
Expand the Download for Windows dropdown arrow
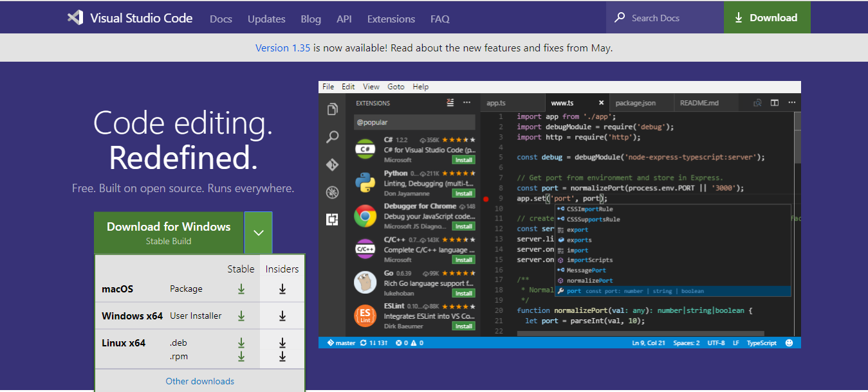258,232
